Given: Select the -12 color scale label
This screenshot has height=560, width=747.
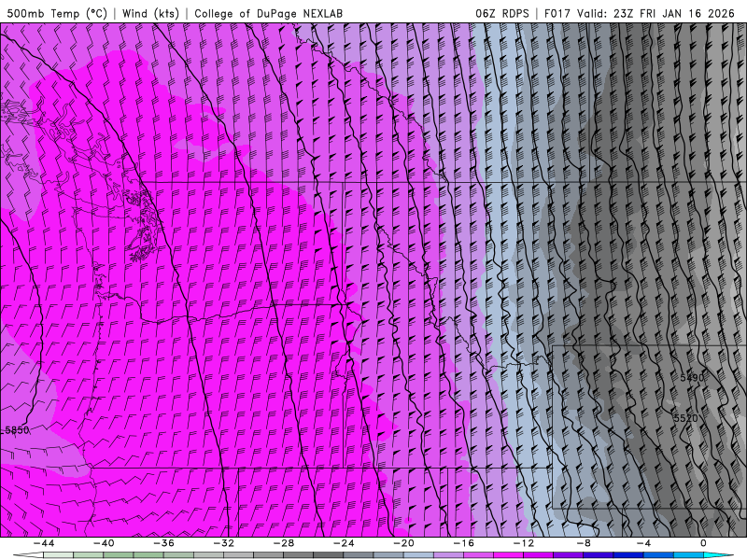Looking at the screenshot, I should 524,543.
